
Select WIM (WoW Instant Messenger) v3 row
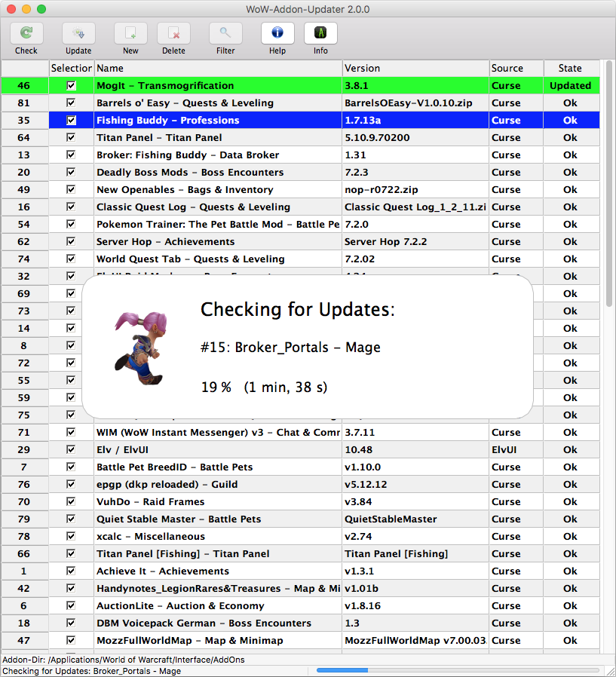click(x=300, y=432)
